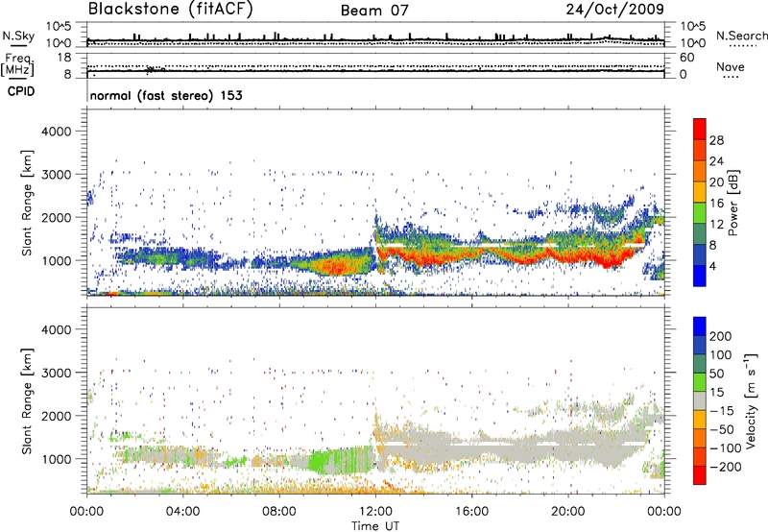Click the "Freq. [MHz]" axis label
The height and width of the screenshot is (532, 768).
[x=17, y=65]
